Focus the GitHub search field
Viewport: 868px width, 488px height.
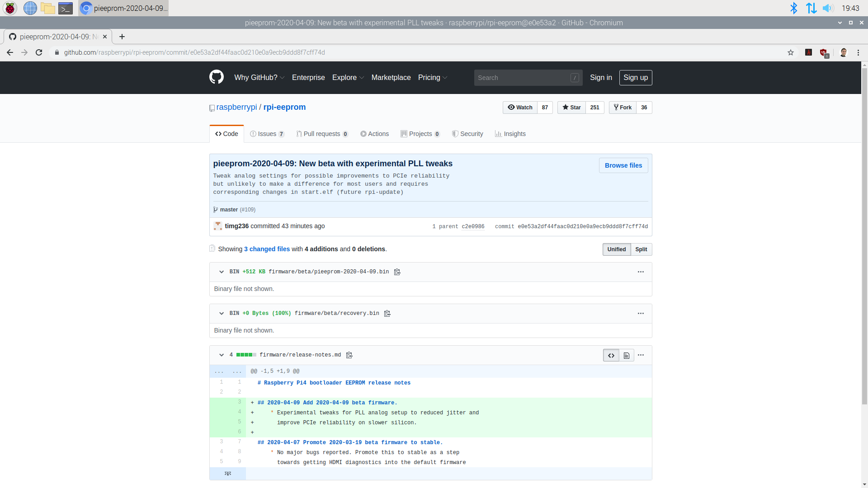pos(523,78)
